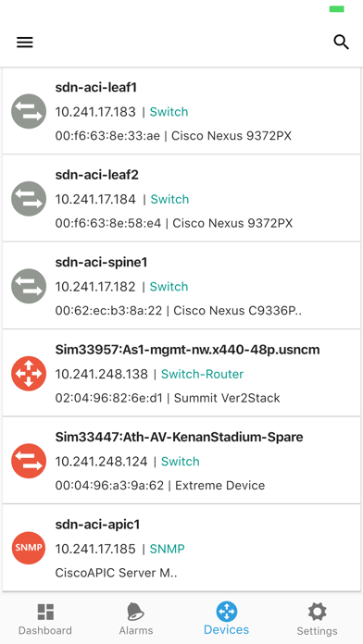Click the red switch icon for Sim33447
Screen dimensions: 363x644
tap(29, 461)
